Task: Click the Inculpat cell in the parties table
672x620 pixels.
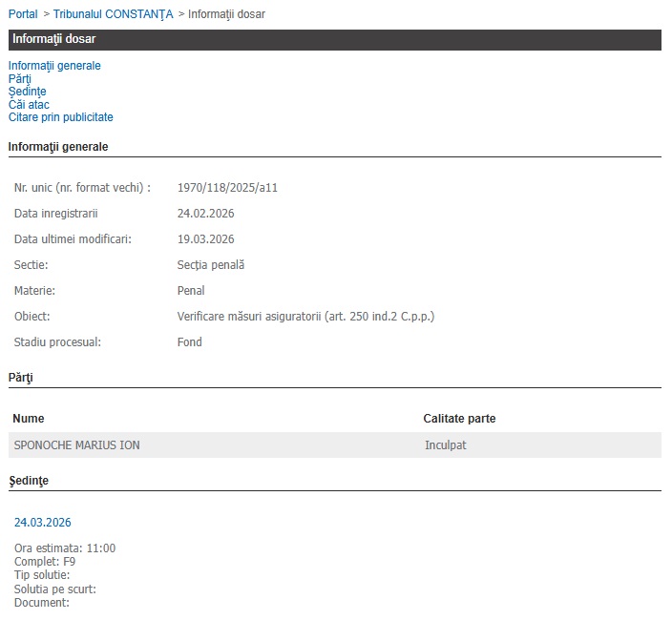Action: [445, 445]
